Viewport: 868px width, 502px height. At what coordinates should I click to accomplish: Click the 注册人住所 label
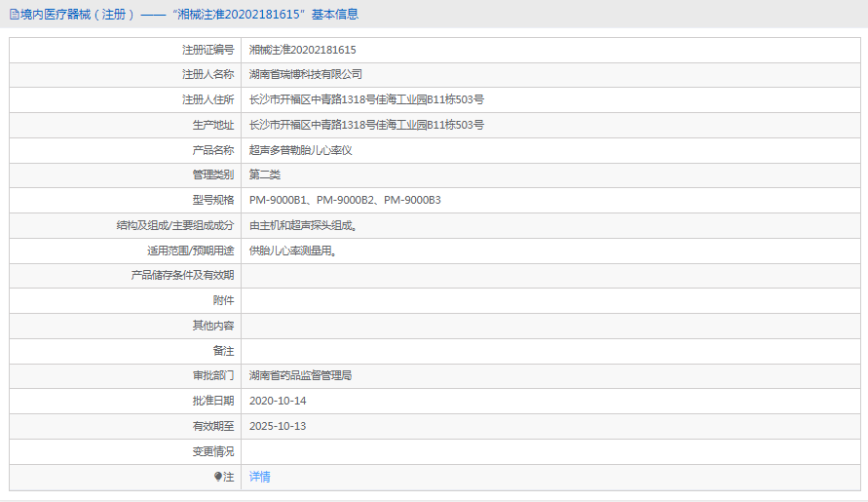(x=208, y=99)
